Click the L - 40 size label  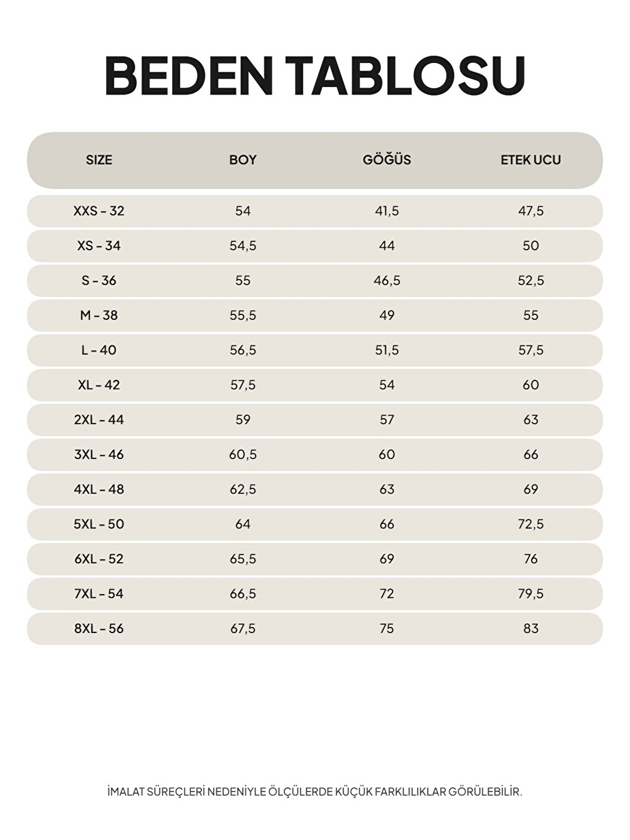[x=99, y=350]
